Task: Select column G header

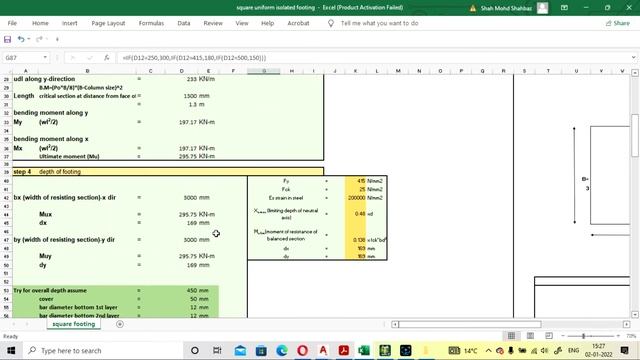Action: 264,71
